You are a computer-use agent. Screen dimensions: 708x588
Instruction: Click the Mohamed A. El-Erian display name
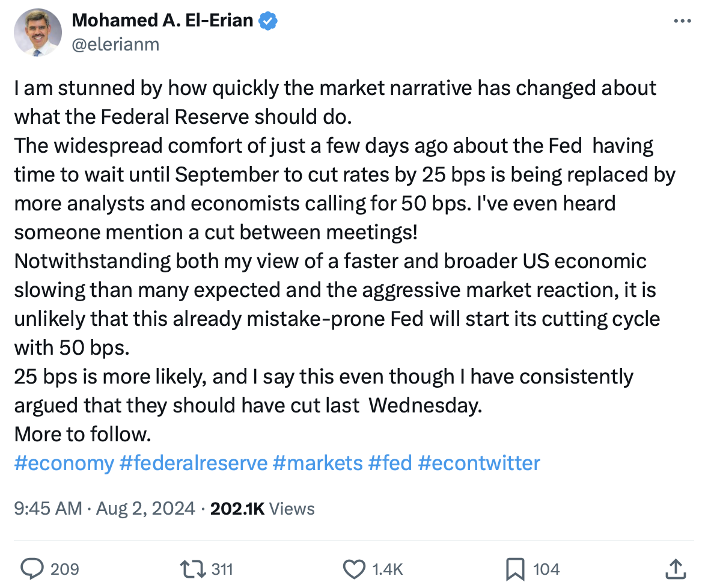(x=162, y=21)
